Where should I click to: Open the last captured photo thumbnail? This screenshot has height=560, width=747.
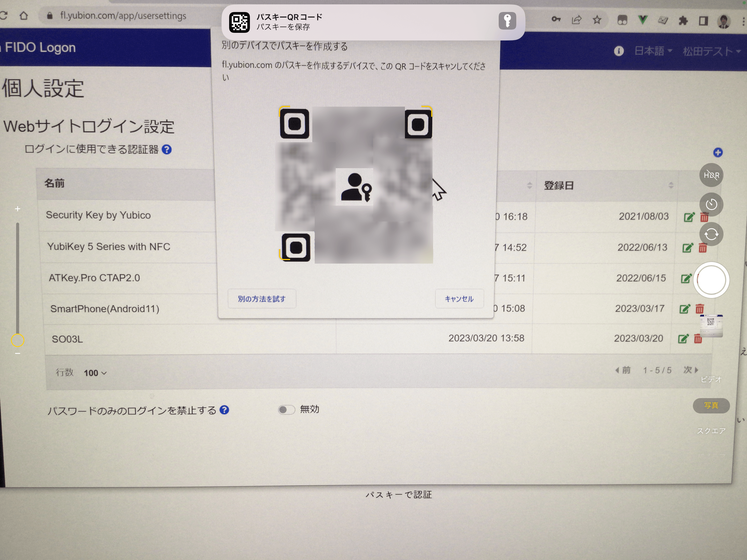point(711,326)
